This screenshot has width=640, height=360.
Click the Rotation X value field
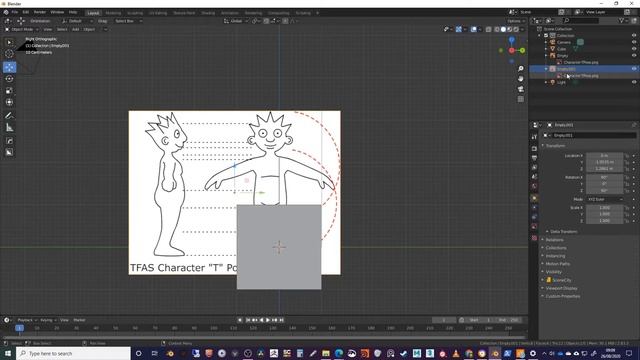[x=604, y=178]
